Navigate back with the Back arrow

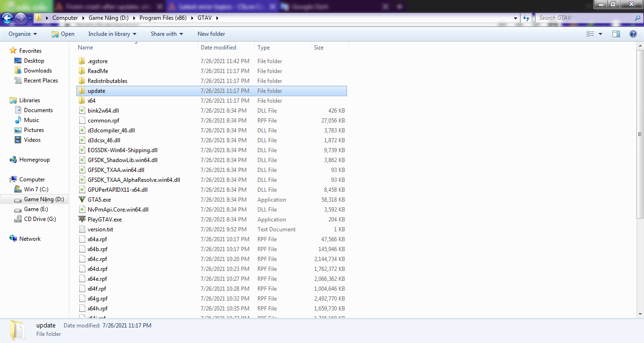tap(7, 18)
